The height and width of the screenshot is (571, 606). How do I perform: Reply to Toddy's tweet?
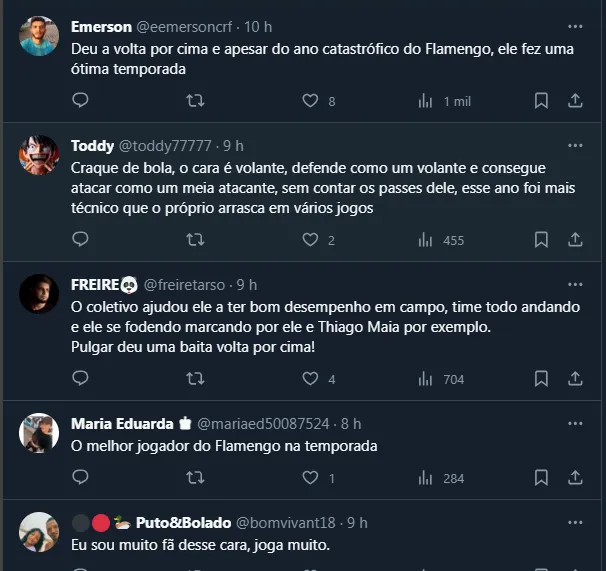click(x=81, y=240)
